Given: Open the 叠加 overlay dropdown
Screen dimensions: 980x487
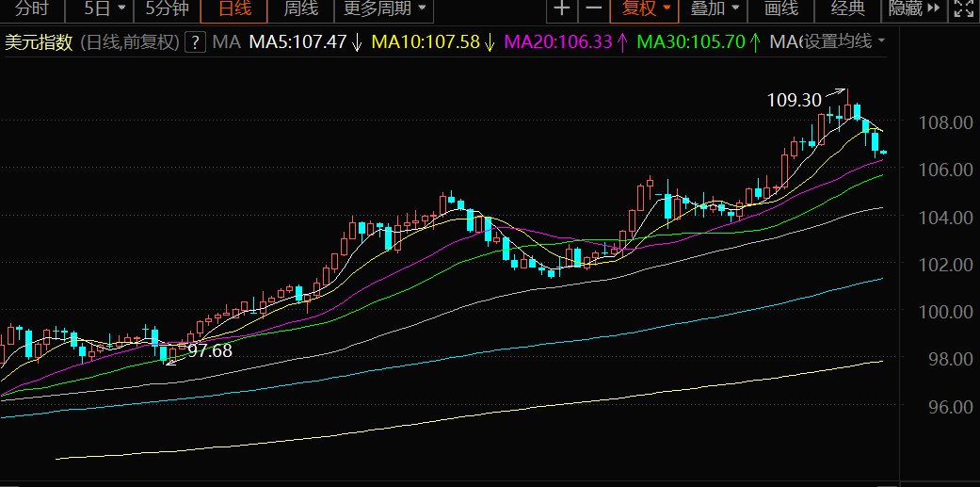Looking at the screenshot, I should click(x=715, y=8).
